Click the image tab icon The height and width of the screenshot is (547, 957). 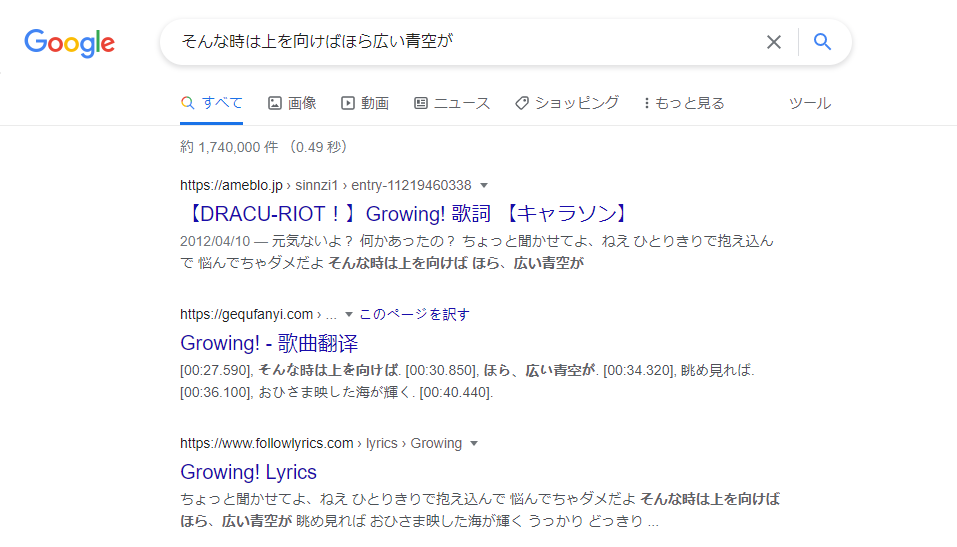(275, 103)
